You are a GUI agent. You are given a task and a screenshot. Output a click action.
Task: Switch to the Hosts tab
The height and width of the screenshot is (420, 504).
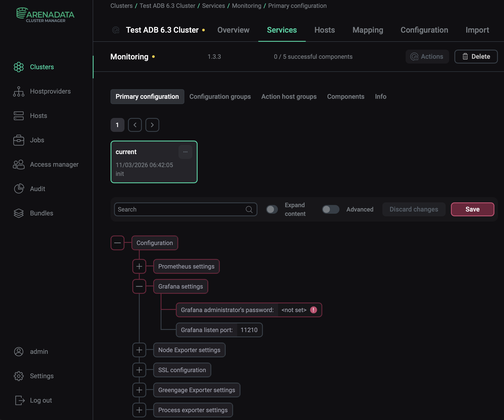(x=324, y=30)
